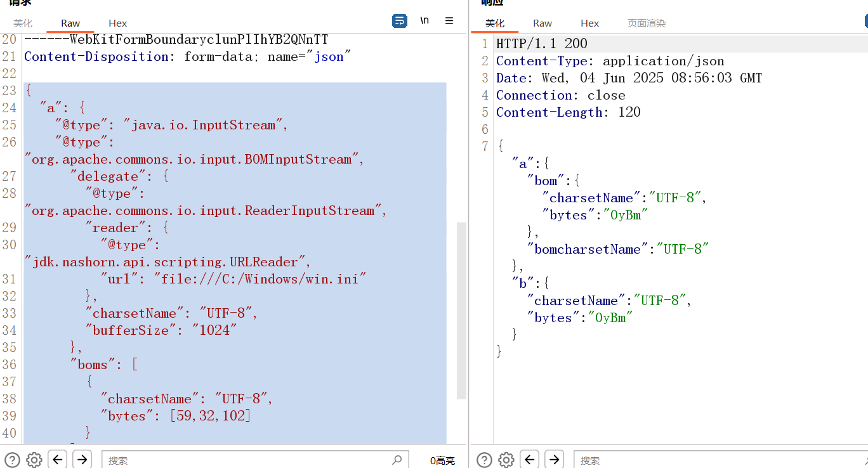Click URLReader class name text

click(x=165, y=262)
